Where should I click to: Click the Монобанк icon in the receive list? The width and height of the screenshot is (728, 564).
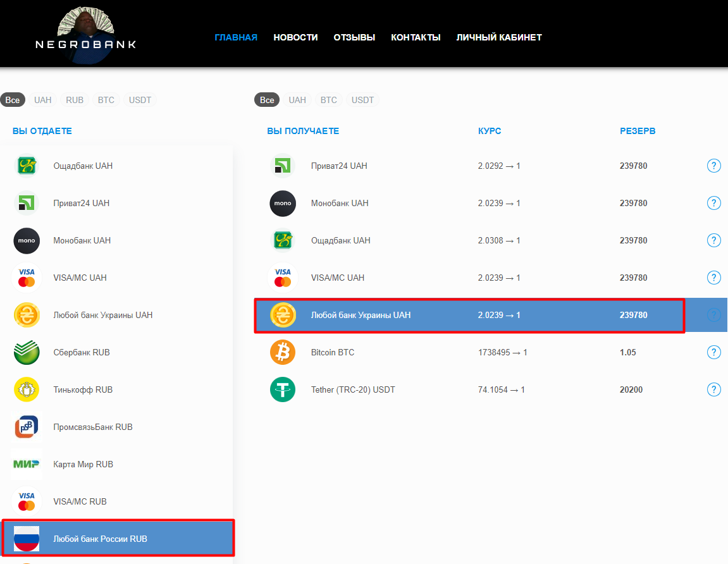(x=283, y=203)
